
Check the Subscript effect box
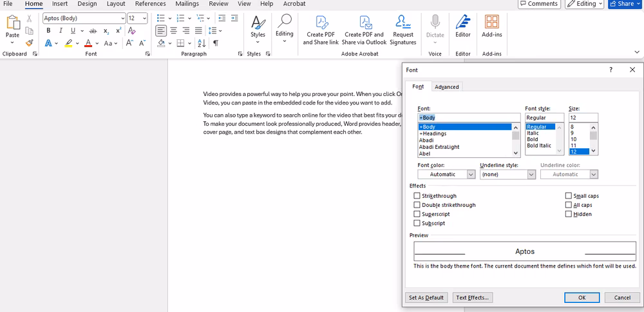pos(417,223)
